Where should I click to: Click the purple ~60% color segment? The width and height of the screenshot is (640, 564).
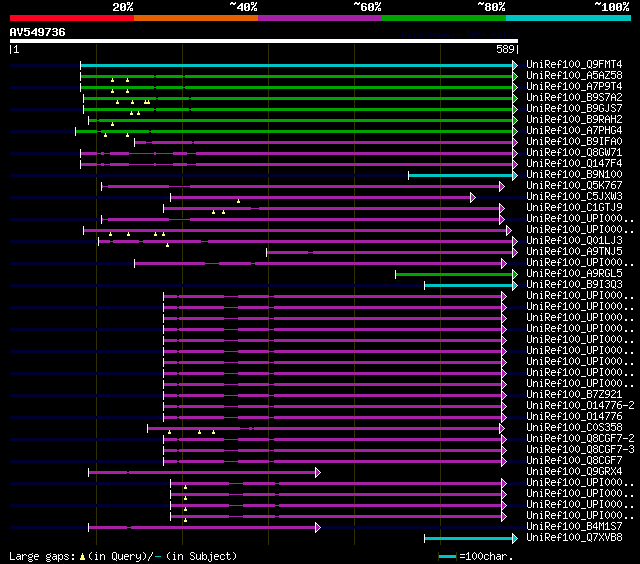pyautogui.click(x=320, y=18)
